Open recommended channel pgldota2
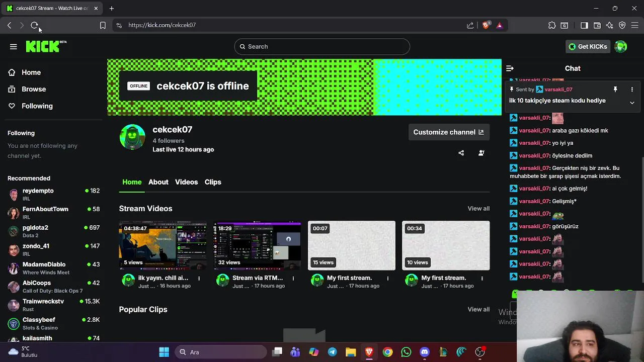The width and height of the screenshot is (644, 362). point(53,231)
